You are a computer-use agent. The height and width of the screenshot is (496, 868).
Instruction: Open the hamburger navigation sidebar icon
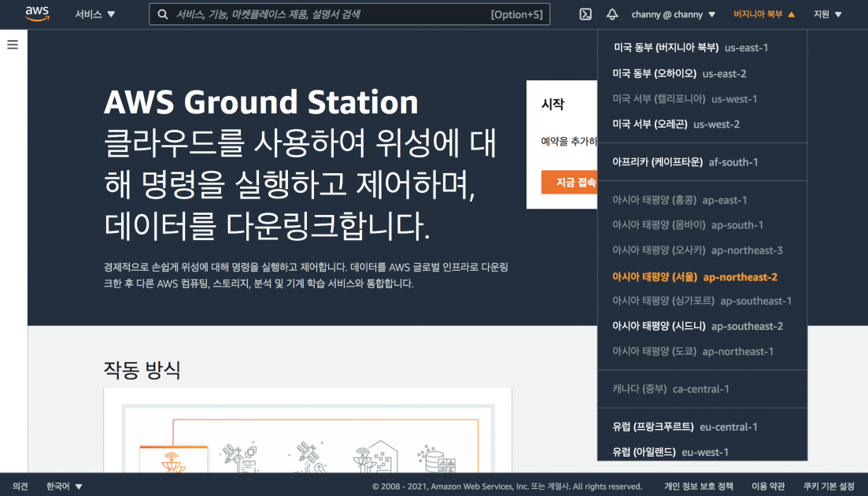click(12, 44)
